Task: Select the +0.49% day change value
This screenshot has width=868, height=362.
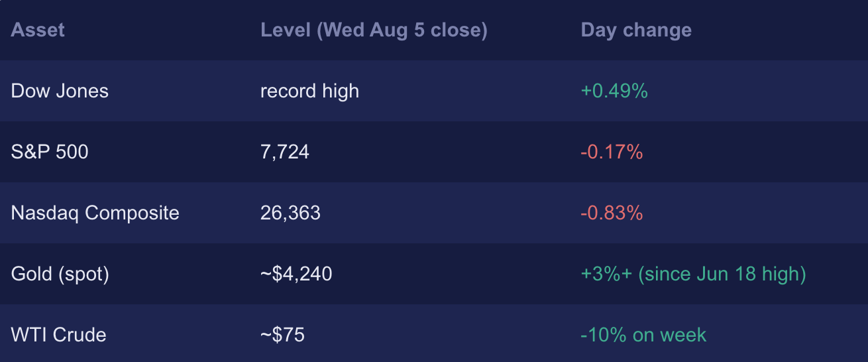Action: 614,91
